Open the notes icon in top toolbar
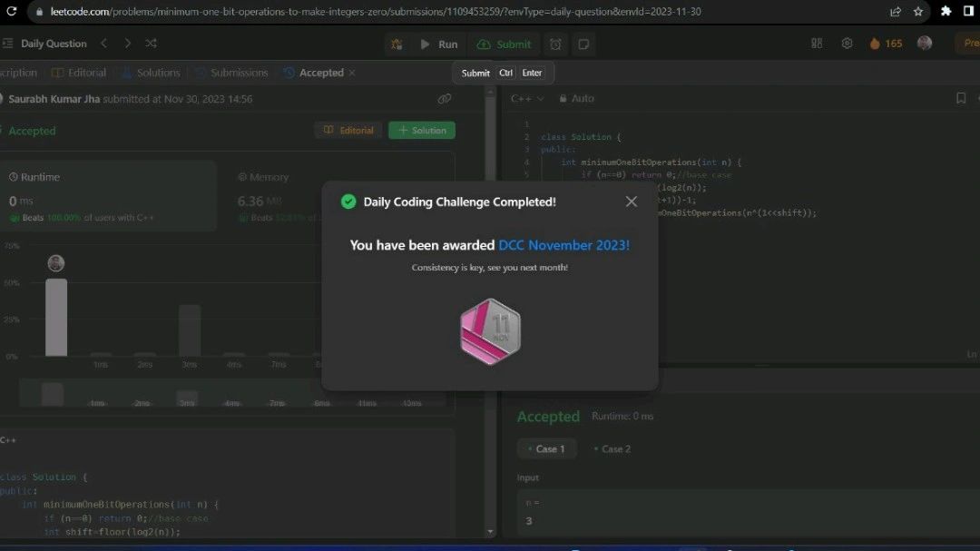980x551 pixels. point(583,44)
